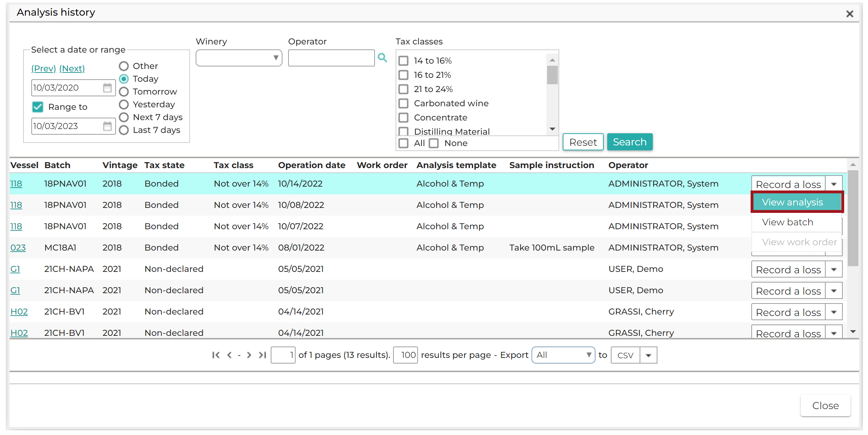868x435 pixels.
Task: Check the Concentrate tax class
Action: click(403, 118)
